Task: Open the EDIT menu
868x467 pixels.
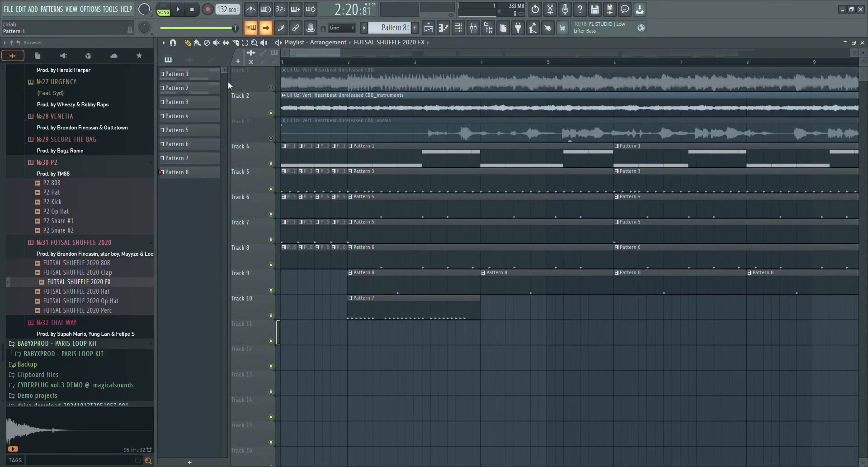Action: (21, 9)
